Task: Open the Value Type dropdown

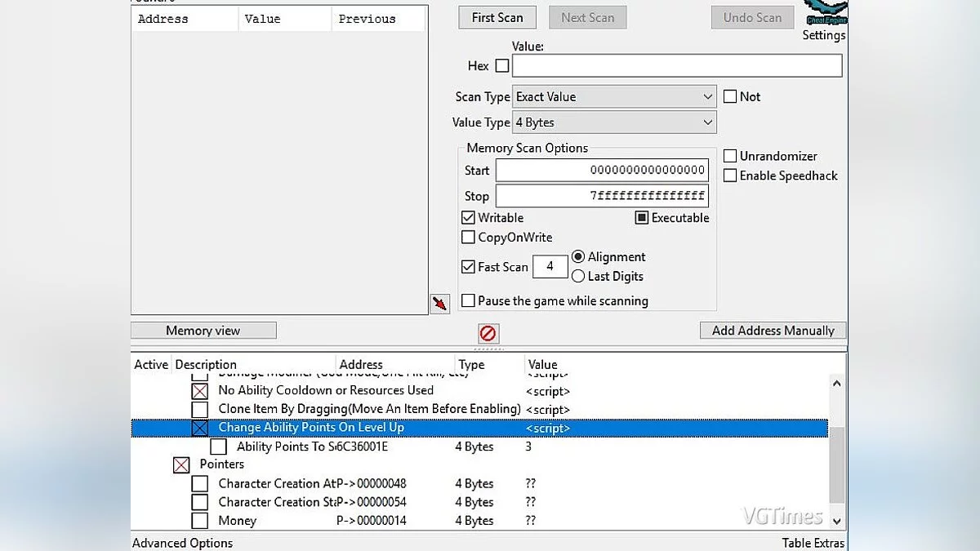Action: (x=614, y=123)
